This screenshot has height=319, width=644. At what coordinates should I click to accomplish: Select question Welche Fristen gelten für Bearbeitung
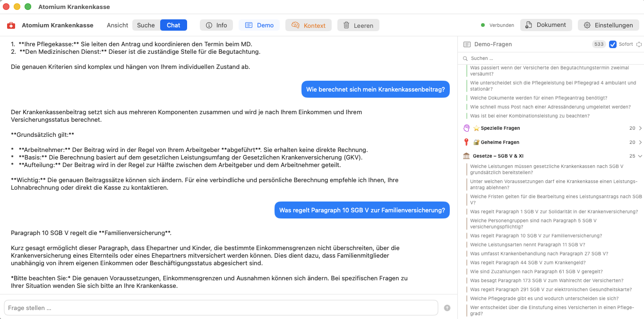tap(554, 199)
